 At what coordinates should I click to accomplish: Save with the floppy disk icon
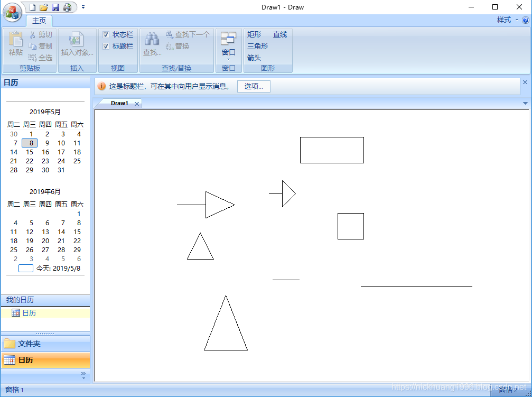(55, 7)
